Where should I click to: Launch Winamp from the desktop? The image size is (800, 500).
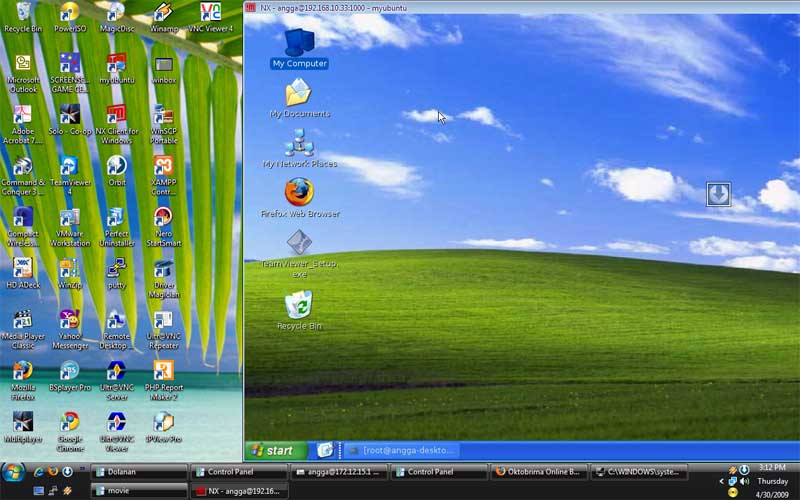click(163, 17)
